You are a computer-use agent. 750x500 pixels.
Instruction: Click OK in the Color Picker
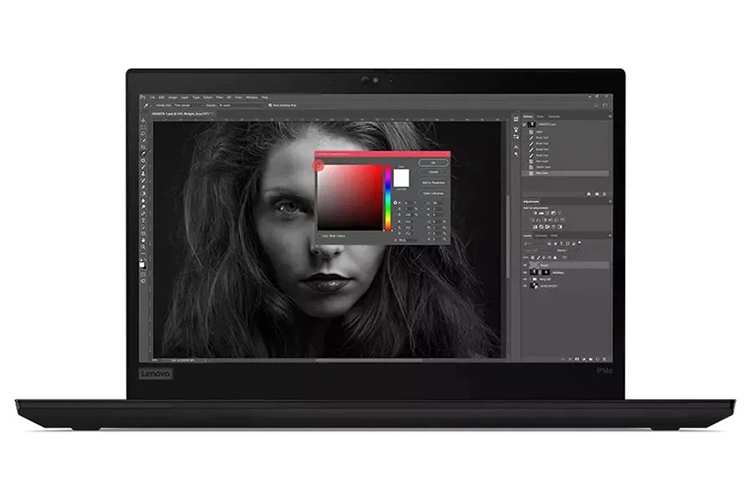coord(433,163)
